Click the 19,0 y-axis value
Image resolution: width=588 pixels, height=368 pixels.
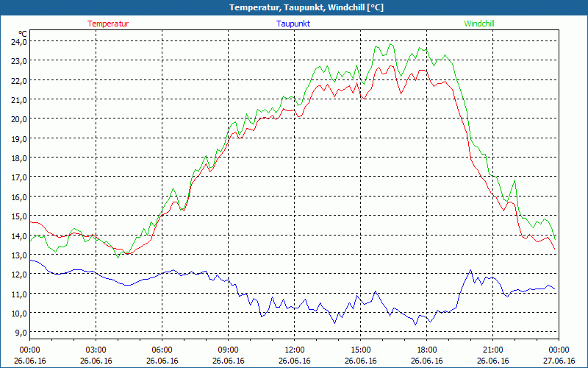[19, 138]
